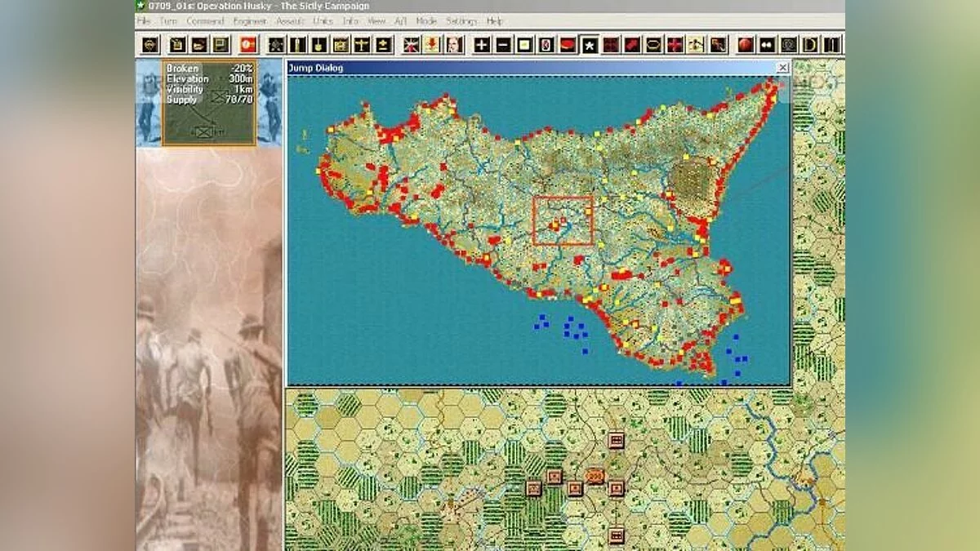Click the D-shaped toolbar icon

pyautogui.click(x=809, y=44)
